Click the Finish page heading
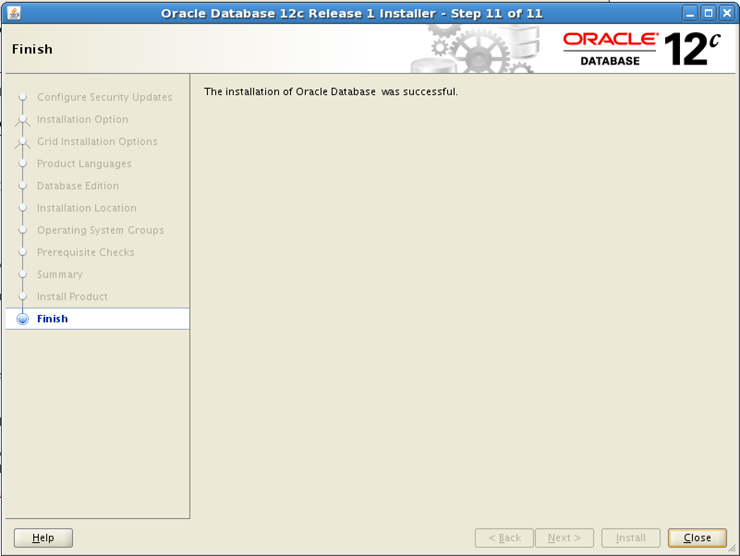The width and height of the screenshot is (740, 556). click(32, 49)
